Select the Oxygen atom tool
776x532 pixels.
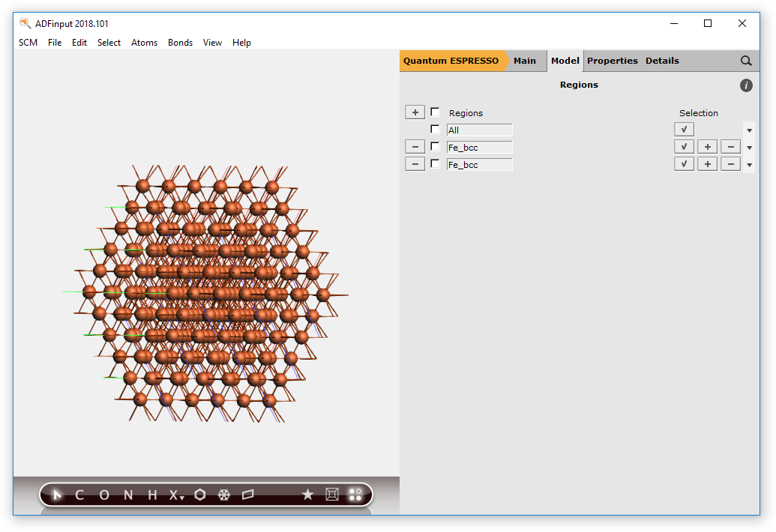point(103,495)
